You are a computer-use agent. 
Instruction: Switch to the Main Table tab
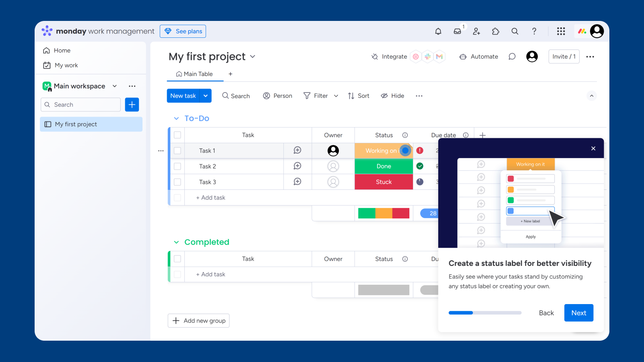click(x=195, y=74)
